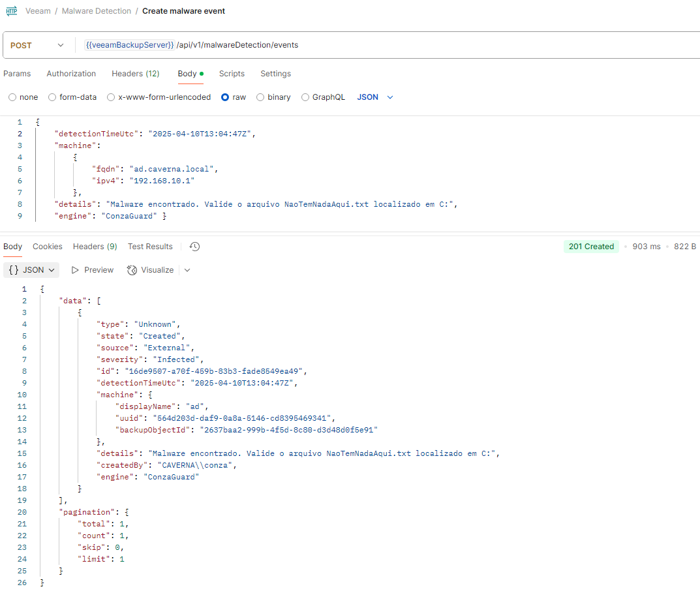Click the JSON braces format icon
Image resolution: width=700 pixels, height=591 pixels.
(14, 270)
